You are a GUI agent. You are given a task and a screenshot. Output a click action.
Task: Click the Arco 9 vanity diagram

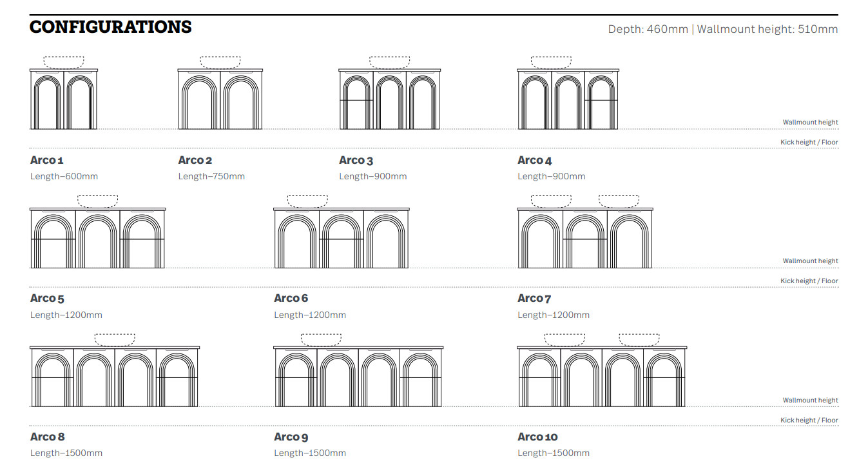(x=358, y=377)
